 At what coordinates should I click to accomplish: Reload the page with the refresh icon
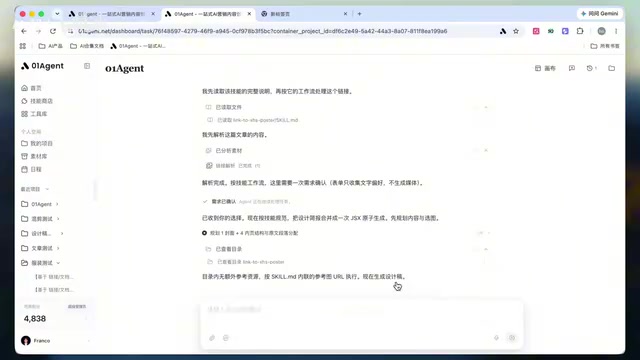pos(53,31)
